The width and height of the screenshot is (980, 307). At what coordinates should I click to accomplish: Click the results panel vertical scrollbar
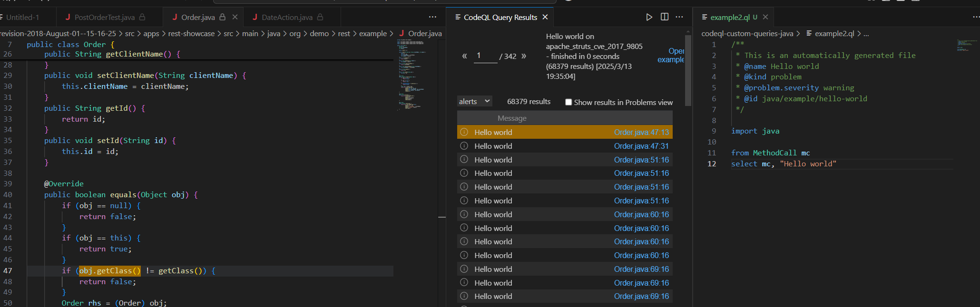tap(688, 71)
